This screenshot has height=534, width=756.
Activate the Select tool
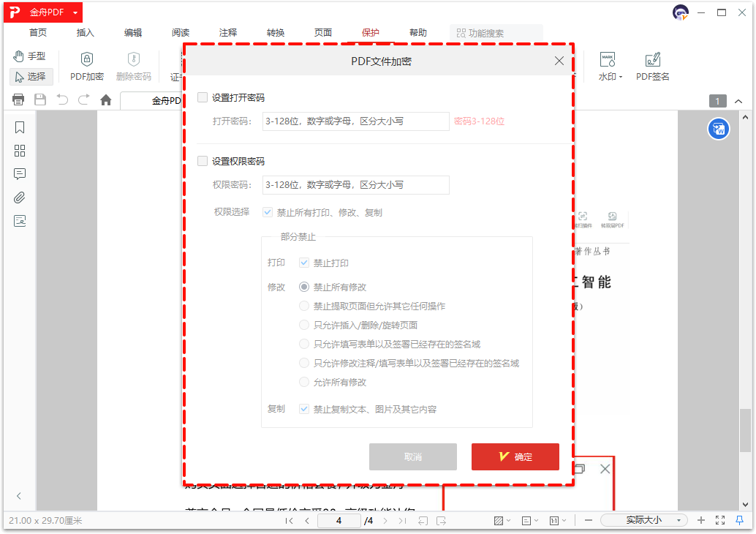(31, 76)
